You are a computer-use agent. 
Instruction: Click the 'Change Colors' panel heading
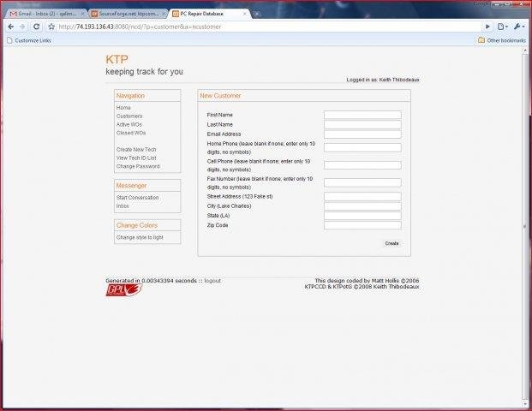[x=137, y=225]
